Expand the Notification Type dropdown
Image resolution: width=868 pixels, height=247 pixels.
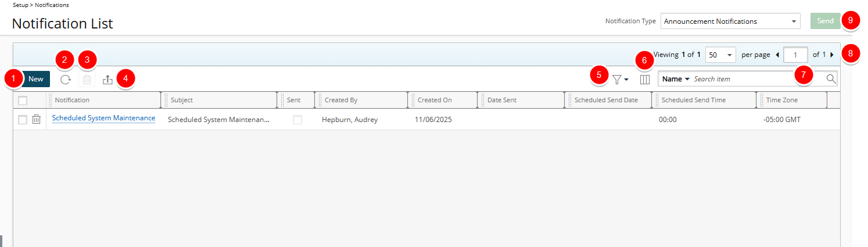pyautogui.click(x=730, y=22)
